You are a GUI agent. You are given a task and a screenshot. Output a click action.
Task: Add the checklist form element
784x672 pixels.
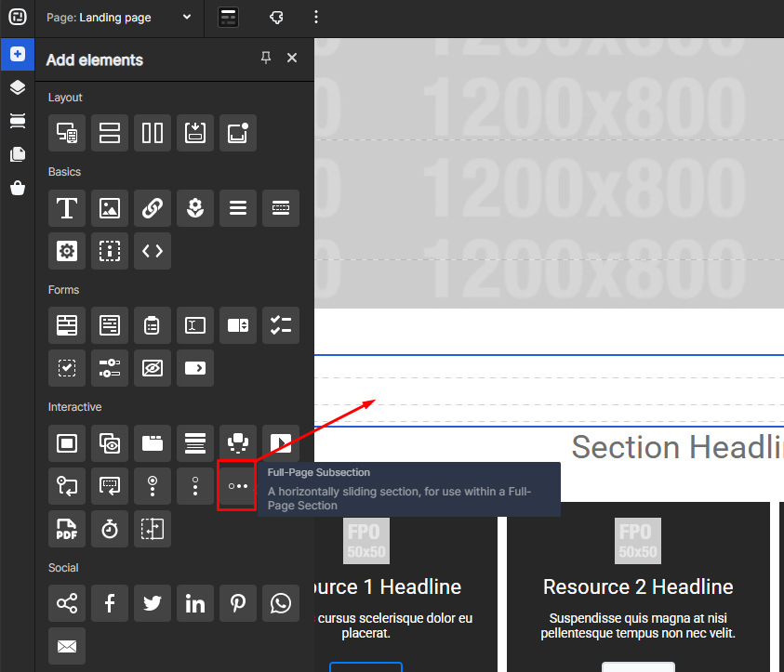pyautogui.click(x=281, y=325)
